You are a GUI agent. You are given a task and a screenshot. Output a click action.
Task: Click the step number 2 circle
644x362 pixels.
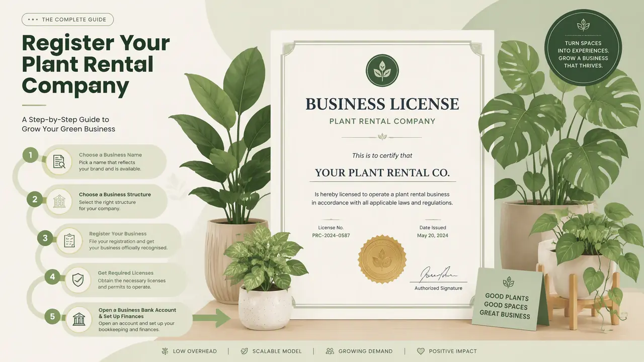coord(34,199)
